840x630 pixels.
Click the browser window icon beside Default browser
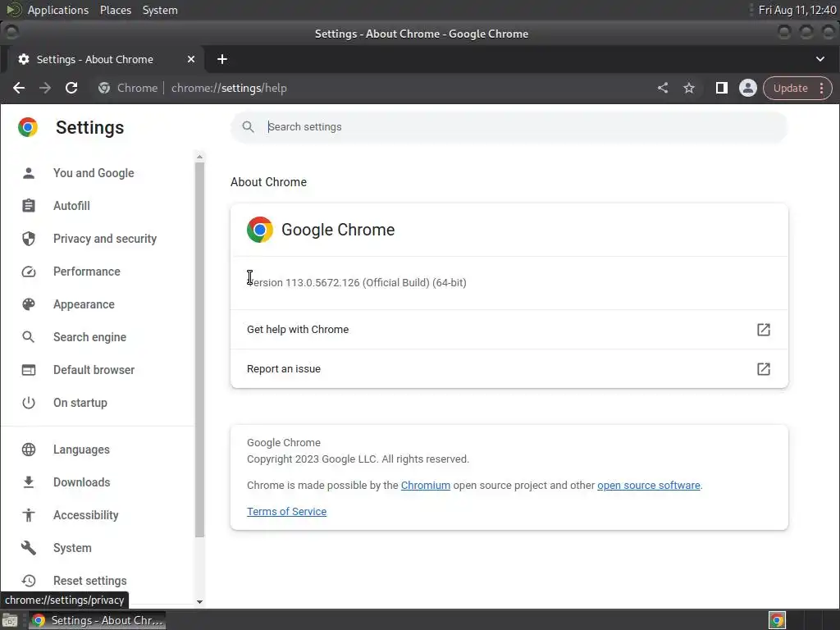(29, 370)
